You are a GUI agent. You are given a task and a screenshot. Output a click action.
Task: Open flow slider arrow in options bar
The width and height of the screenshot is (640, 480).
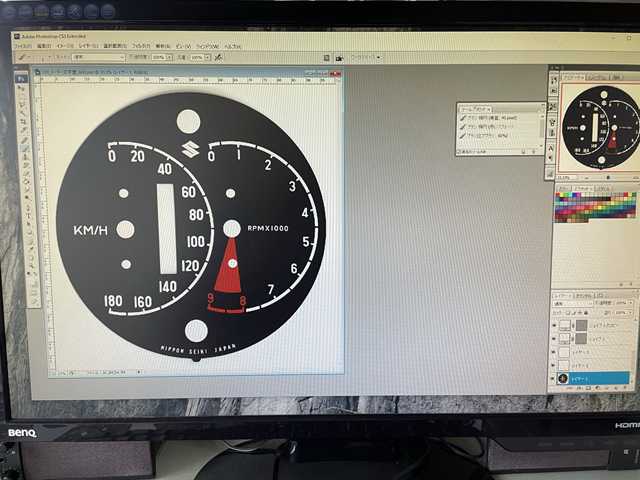coord(207,58)
